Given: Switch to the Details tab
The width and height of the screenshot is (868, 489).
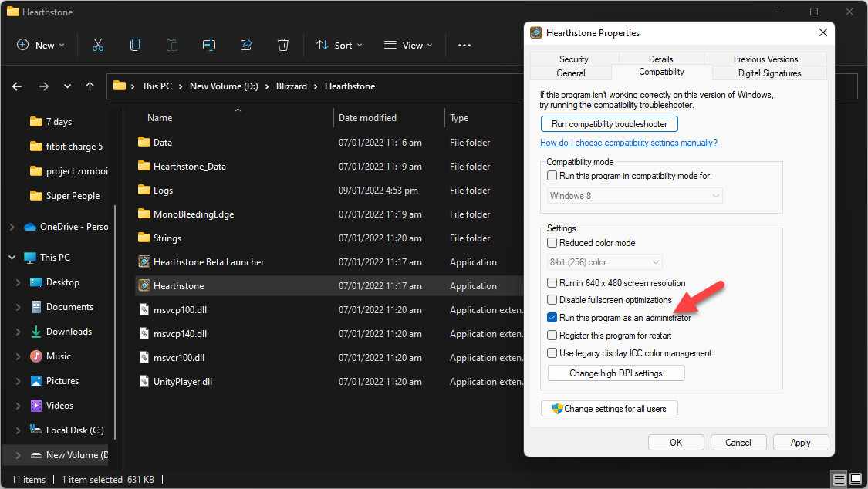Looking at the screenshot, I should coord(661,59).
